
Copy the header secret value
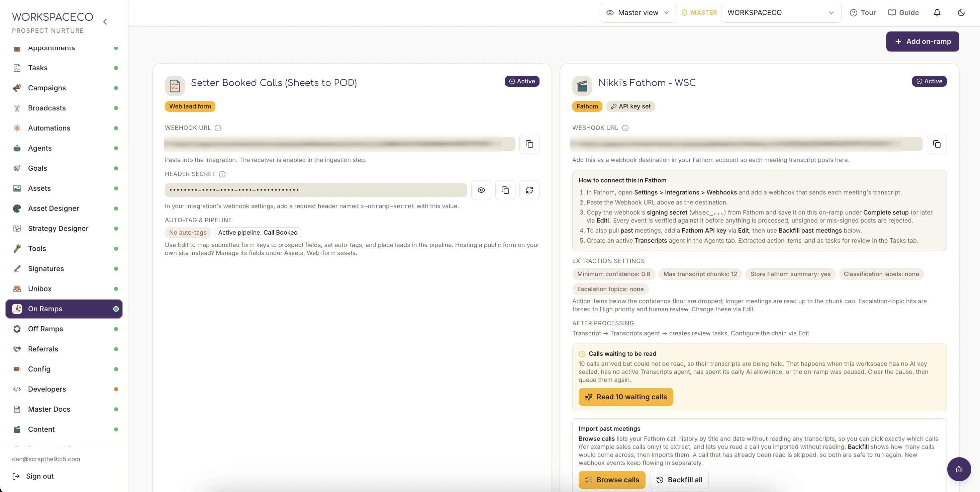(x=505, y=190)
